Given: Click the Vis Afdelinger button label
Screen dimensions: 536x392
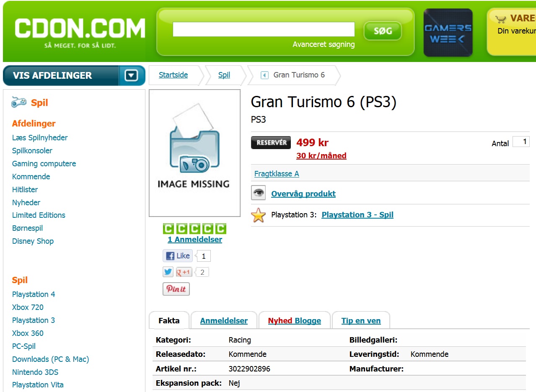Looking at the screenshot, I should [x=52, y=75].
